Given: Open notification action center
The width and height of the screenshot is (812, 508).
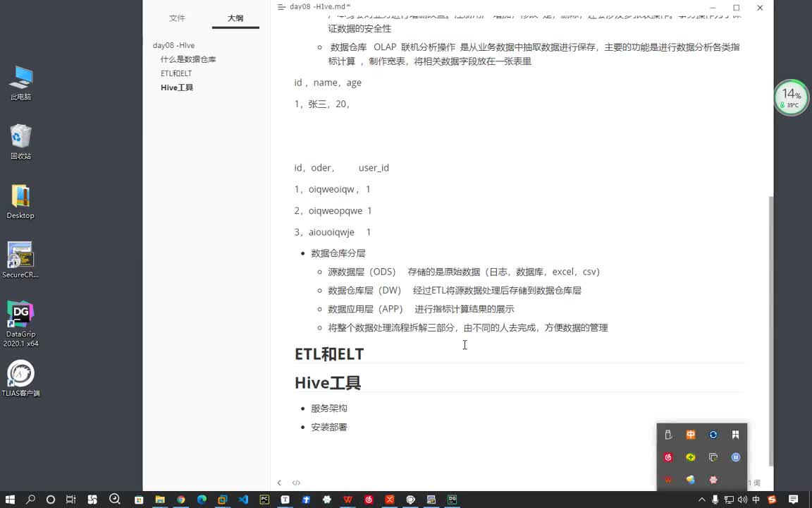Looking at the screenshot, I should click(793, 500).
